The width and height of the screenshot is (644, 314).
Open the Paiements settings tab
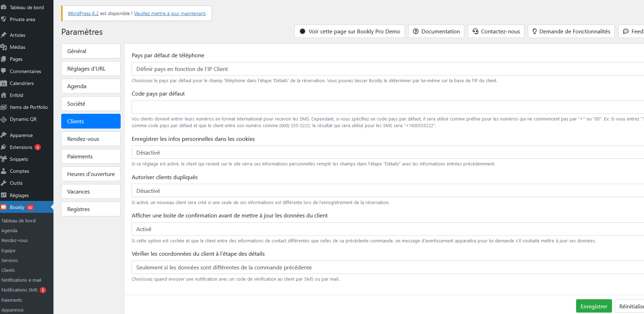click(91, 156)
